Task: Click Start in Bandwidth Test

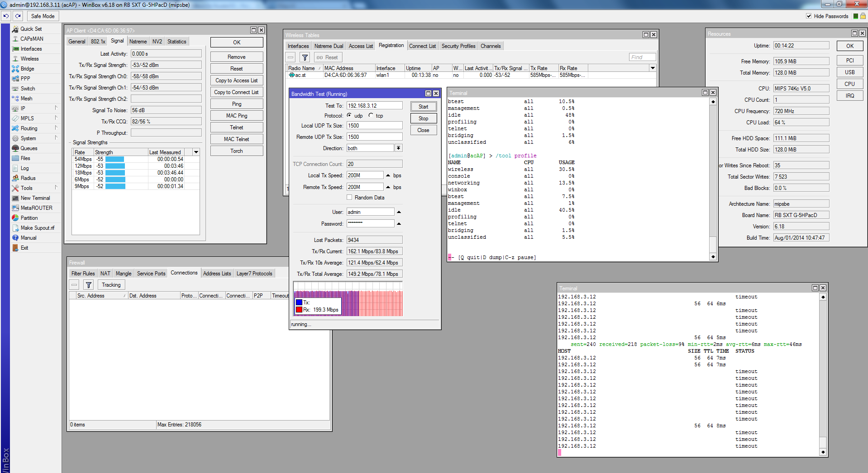Action: (x=424, y=107)
